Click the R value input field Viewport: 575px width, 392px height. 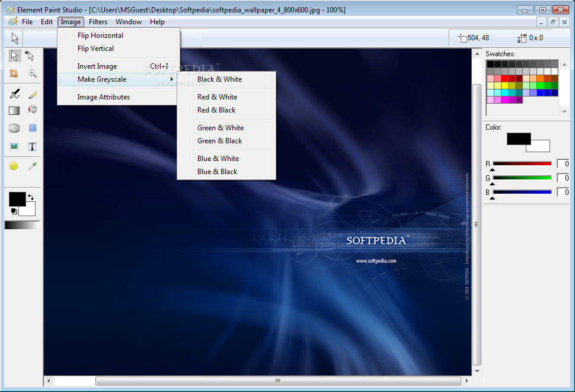pyautogui.click(x=563, y=164)
